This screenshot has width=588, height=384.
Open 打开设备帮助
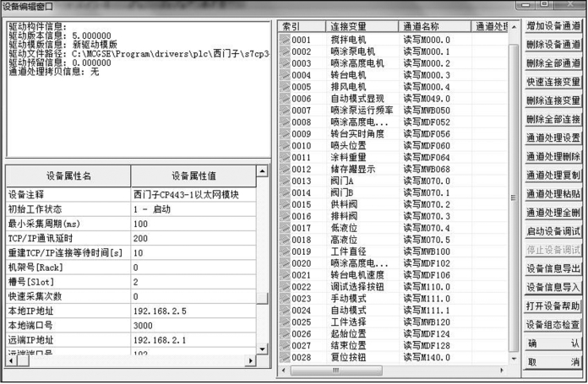click(x=553, y=306)
